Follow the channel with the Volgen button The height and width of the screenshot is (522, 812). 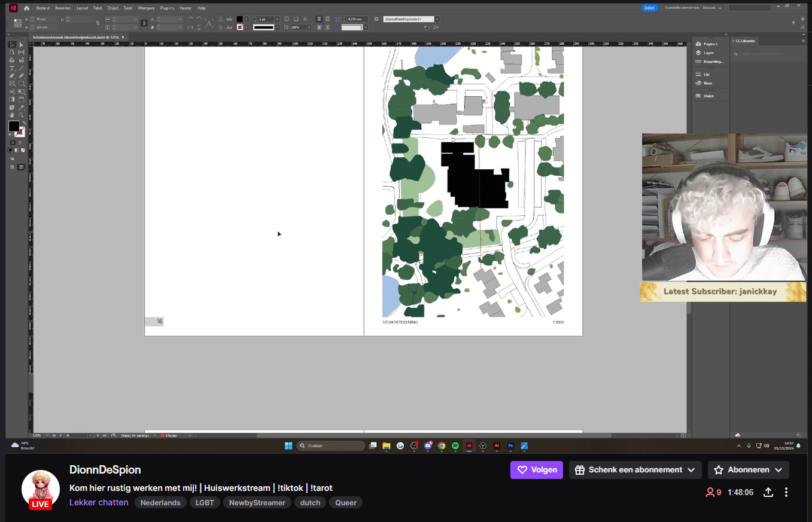coord(536,470)
